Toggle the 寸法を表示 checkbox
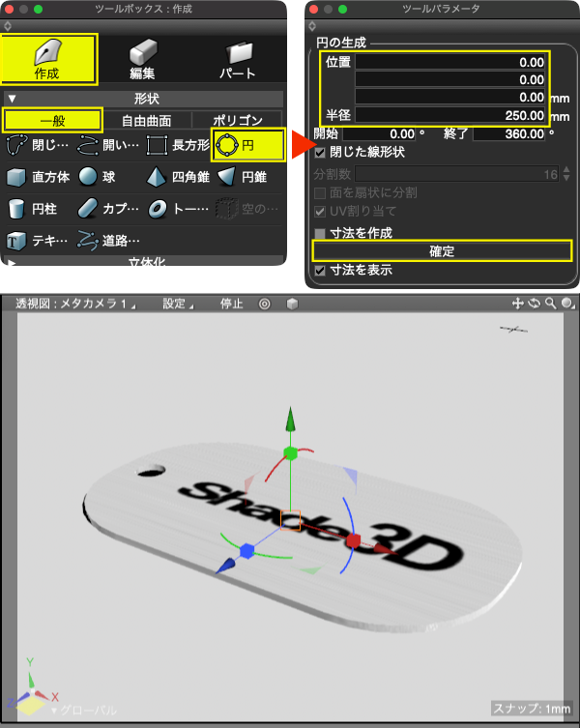The height and width of the screenshot is (728, 580). click(x=320, y=270)
